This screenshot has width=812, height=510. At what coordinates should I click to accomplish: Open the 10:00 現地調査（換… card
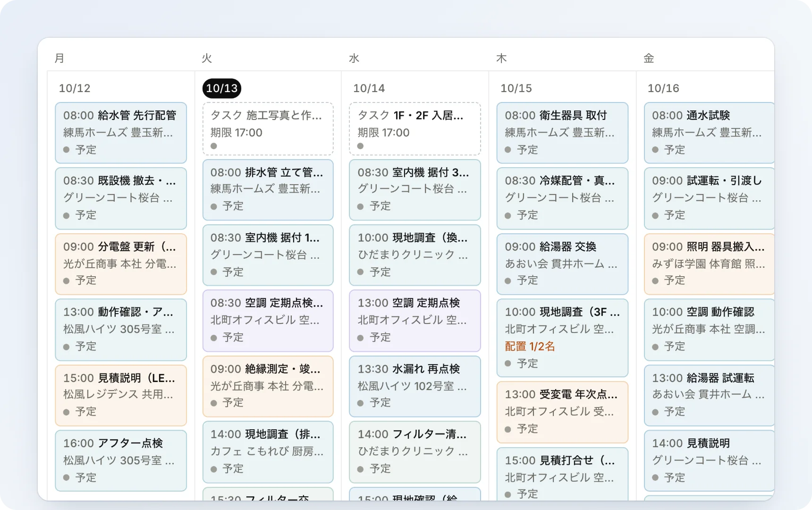pyautogui.click(x=415, y=255)
